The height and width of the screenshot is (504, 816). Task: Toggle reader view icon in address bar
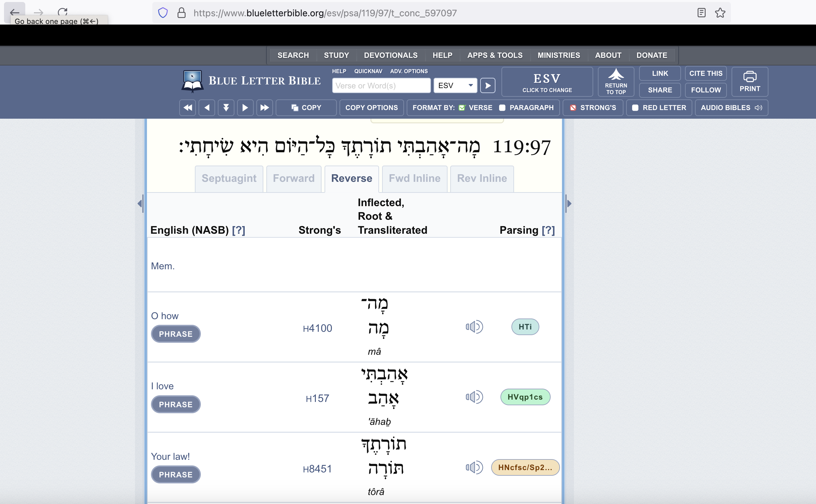[x=701, y=13]
